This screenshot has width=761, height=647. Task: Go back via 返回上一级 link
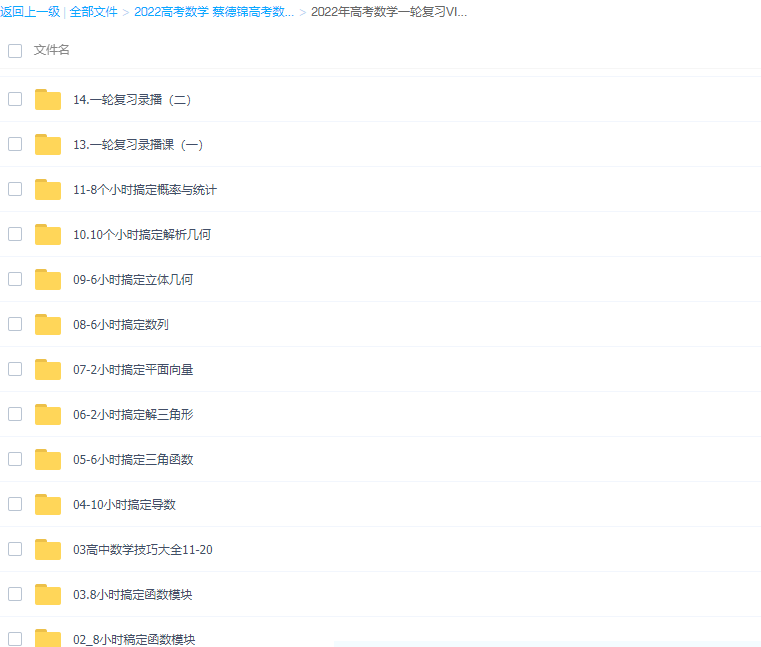pos(30,12)
